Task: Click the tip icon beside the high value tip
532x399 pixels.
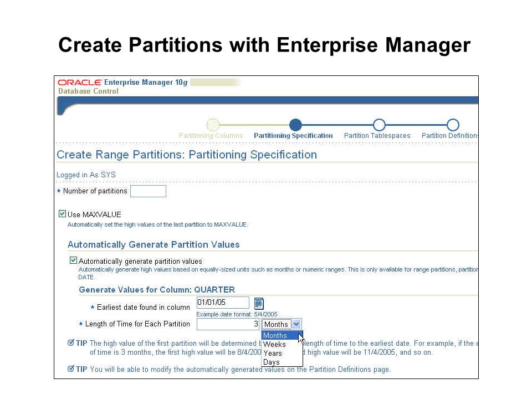Action: pos(70,342)
